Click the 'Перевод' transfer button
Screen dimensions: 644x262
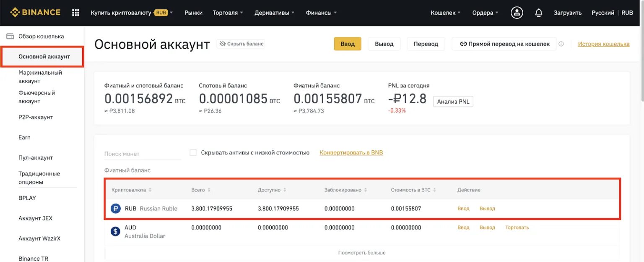426,44
